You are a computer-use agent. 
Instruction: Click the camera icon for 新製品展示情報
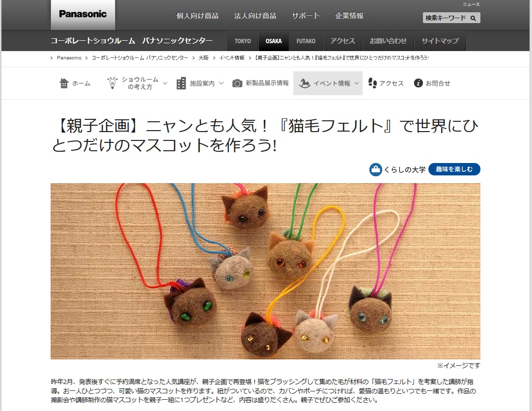237,83
